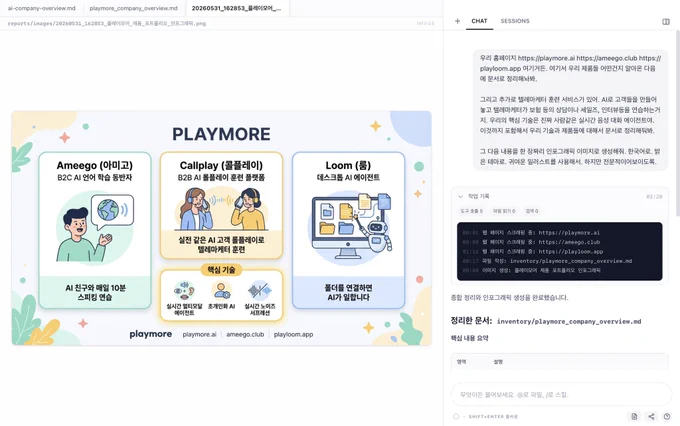Switch to the SESSIONS tab
The height and width of the screenshot is (426, 680).
[x=515, y=21]
